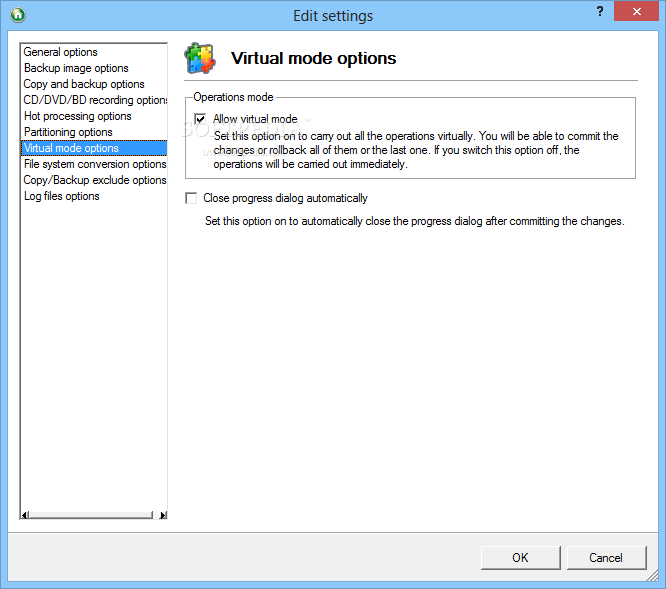Click the help question mark button

pyautogui.click(x=600, y=11)
